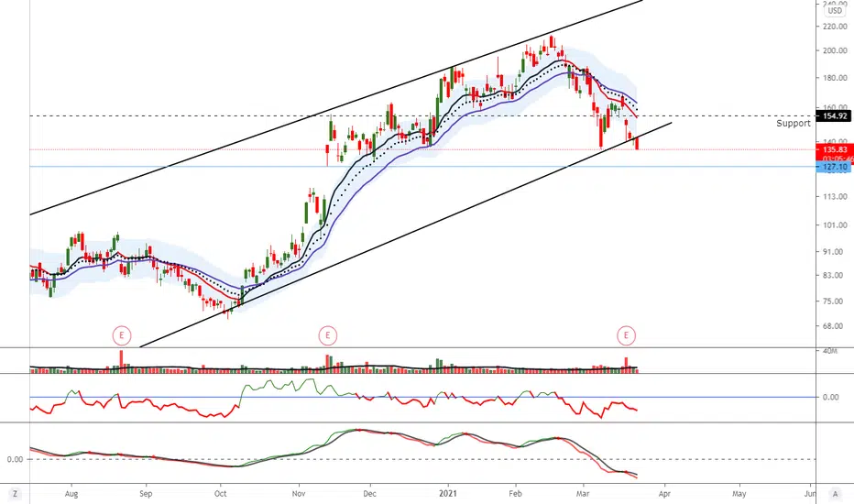
Task: Click the earnings marker in mid-March
Action: pyautogui.click(x=626, y=335)
